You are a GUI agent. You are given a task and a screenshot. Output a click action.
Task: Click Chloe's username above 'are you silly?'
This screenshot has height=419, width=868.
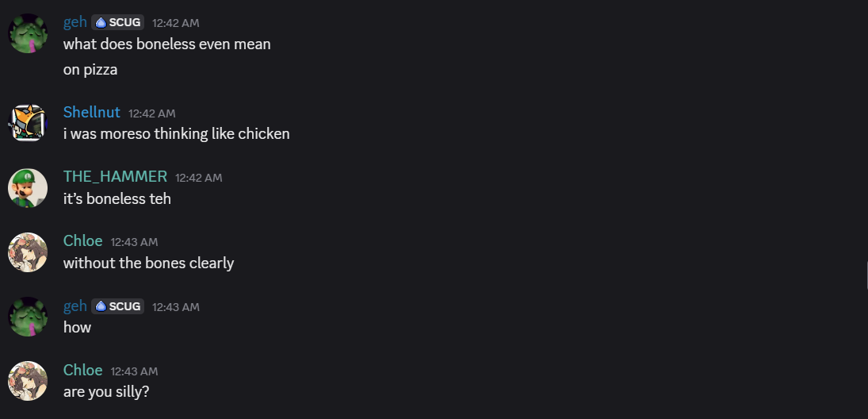[82, 370]
